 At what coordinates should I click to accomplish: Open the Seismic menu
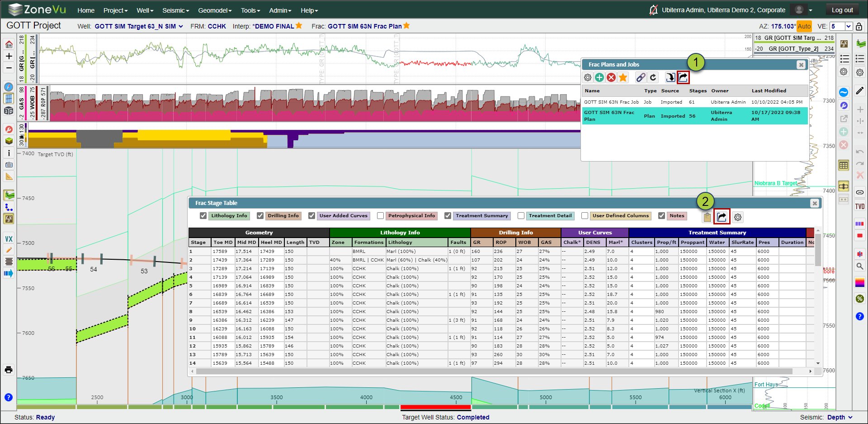(x=176, y=10)
